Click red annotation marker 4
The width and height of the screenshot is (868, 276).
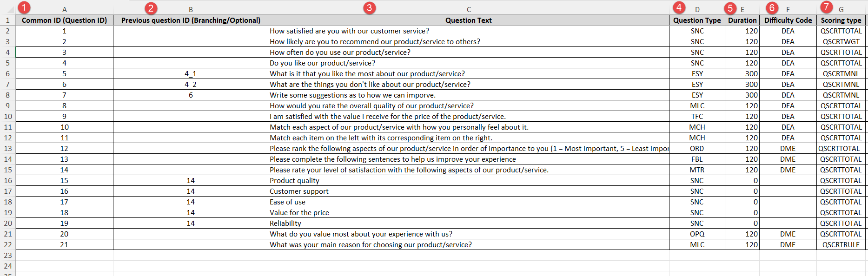(679, 7)
